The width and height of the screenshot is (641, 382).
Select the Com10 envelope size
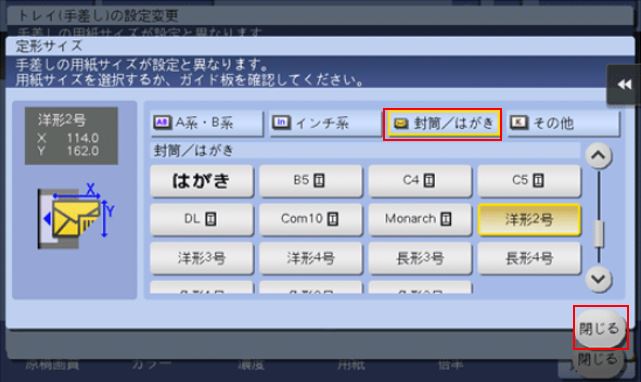pos(311,220)
